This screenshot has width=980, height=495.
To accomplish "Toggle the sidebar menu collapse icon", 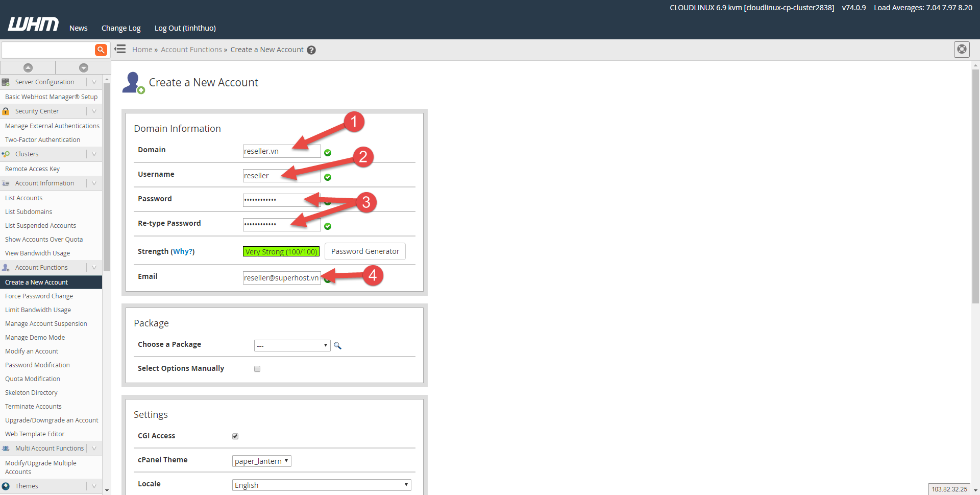I will pyautogui.click(x=120, y=49).
